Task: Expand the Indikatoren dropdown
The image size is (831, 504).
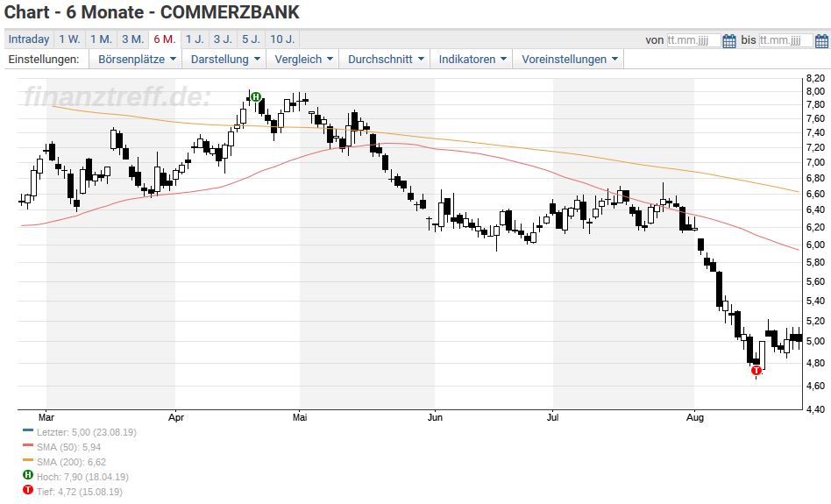Action: (x=472, y=60)
